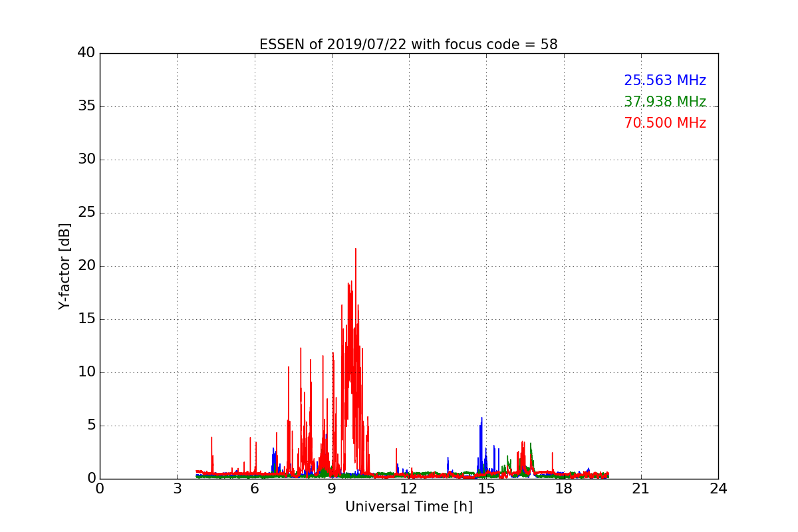Click the y-axis tick label 5

(x=91, y=426)
